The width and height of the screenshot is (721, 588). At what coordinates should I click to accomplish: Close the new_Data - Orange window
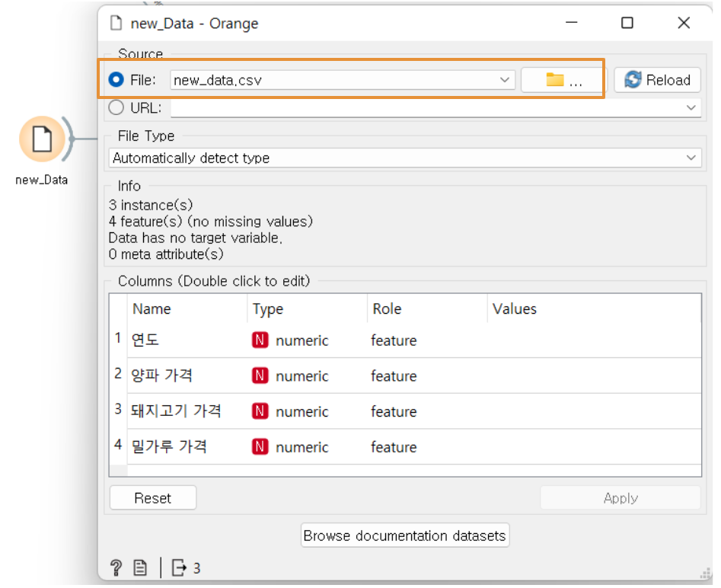(684, 23)
